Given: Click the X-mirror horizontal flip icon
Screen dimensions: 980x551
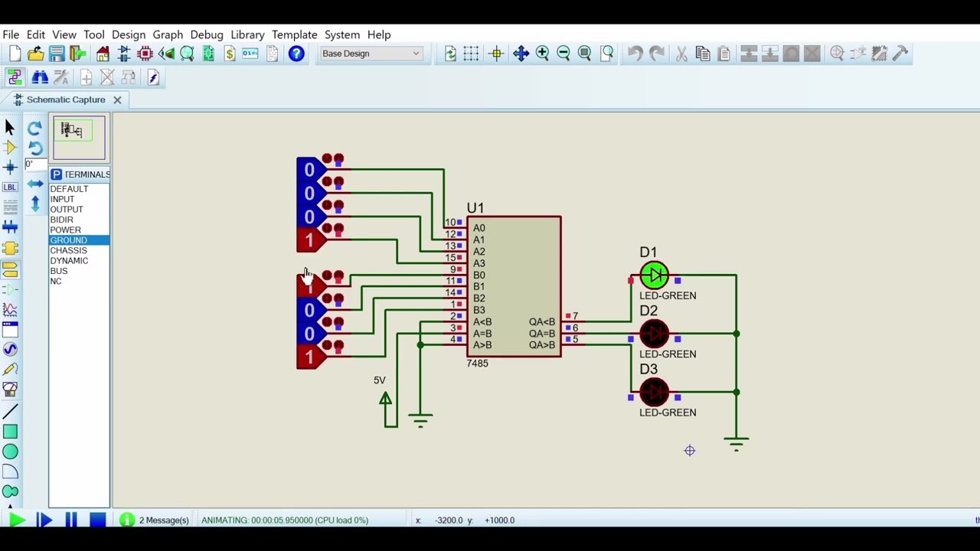Looking at the screenshot, I should [35, 184].
